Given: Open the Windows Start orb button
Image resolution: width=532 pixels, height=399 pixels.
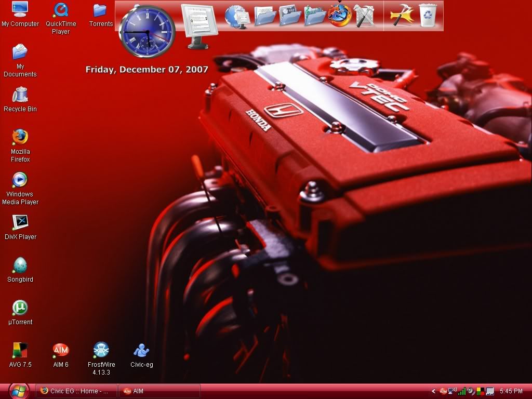Looking at the screenshot, I should point(18,392).
